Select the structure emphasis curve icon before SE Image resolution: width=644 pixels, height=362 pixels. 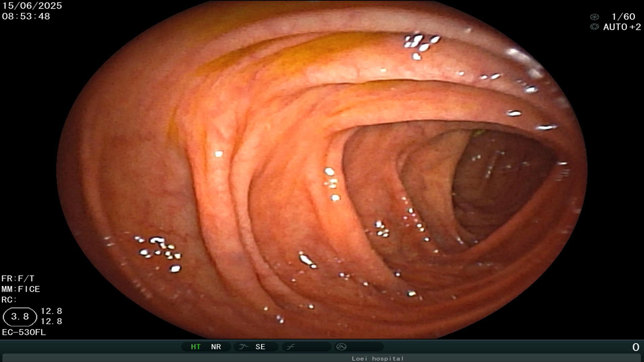pyautogui.click(x=244, y=347)
